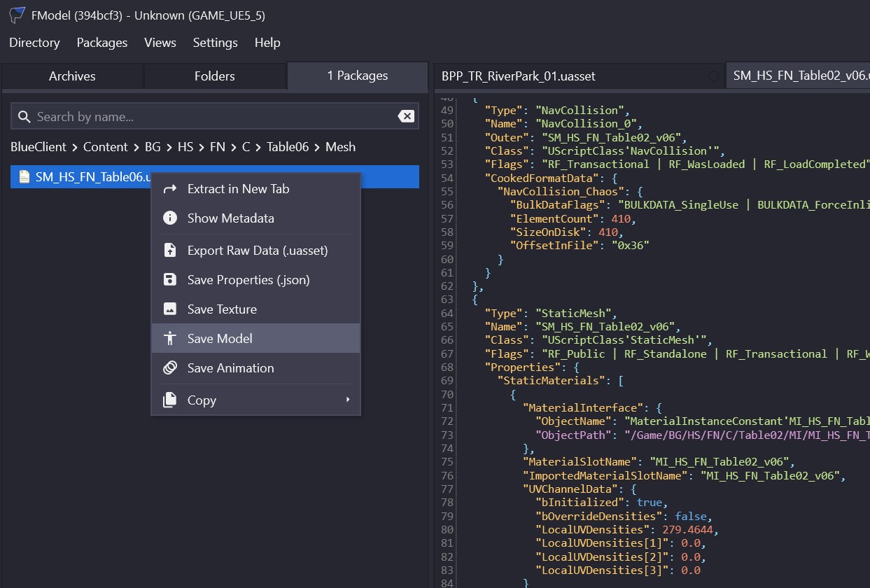Click the SizeOnDisk value 410

(609, 232)
